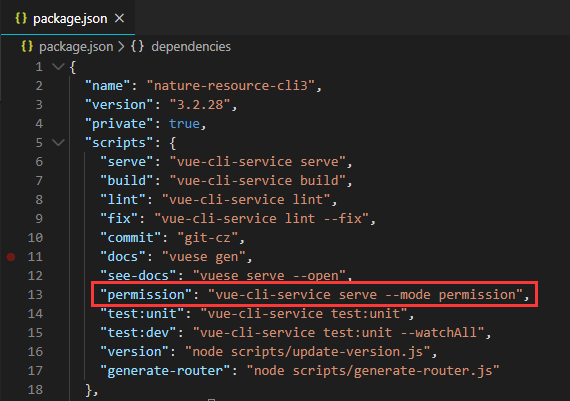Click the version string "3.2.28"
The height and width of the screenshot is (401, 570).
point(200,105)
